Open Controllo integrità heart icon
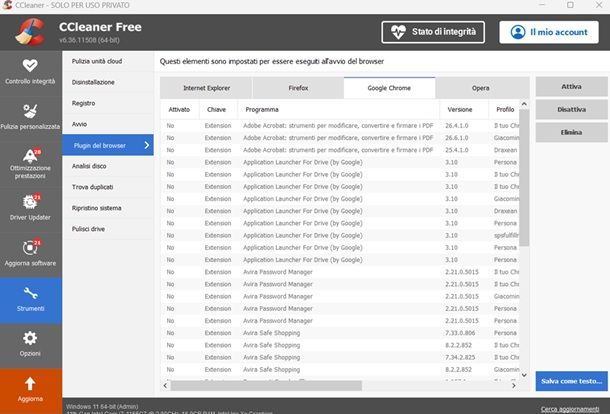 click(30, 65)
